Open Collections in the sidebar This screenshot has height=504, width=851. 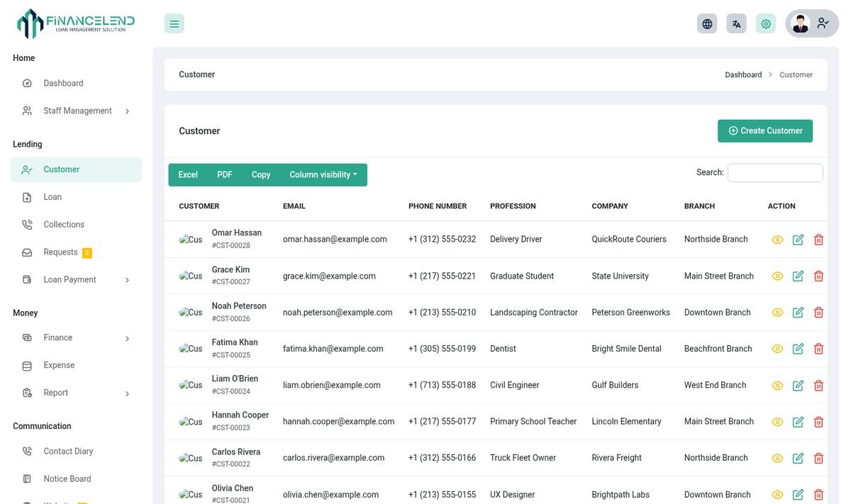tap(76, 224)
